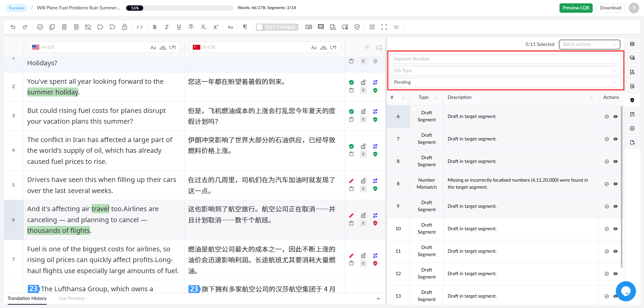Click the lock segment toolbar icon

pyautogui.click(x=124, y=27)
